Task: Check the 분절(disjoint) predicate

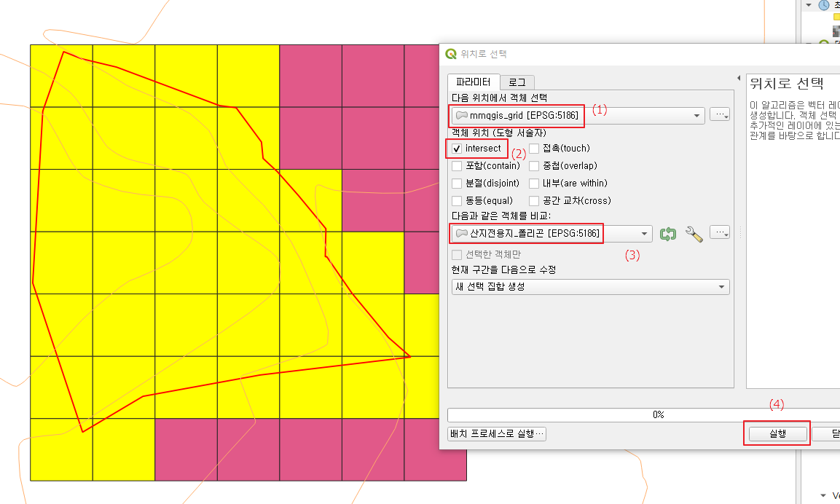Action: tap(456, 183)
